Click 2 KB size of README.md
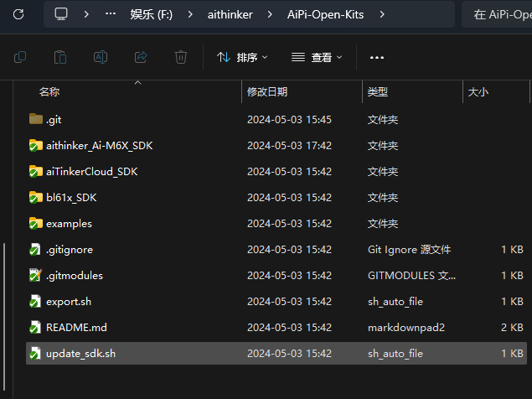Image resolution: width=532 pixels, height=399 pixels. click(512, 328)
